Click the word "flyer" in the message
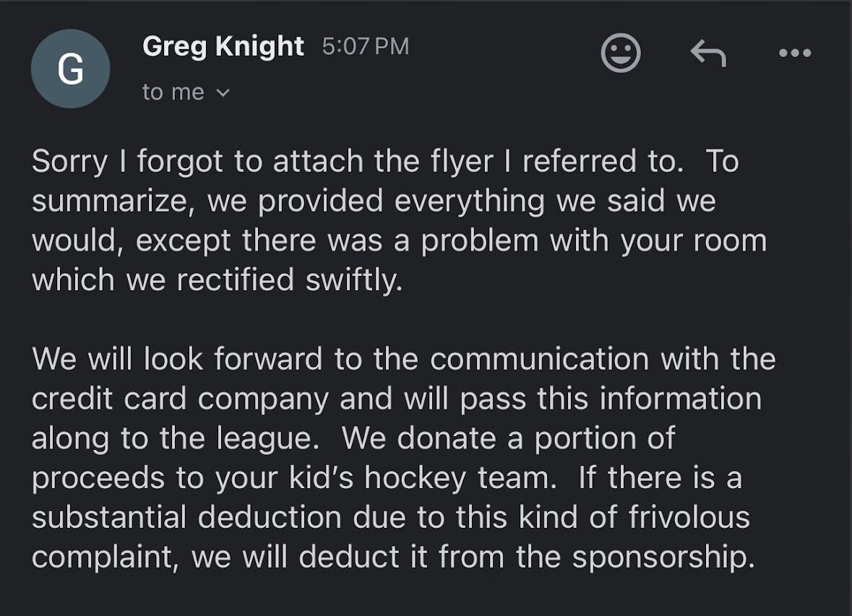The width and height of the screenshot is (852, 616). coord(462,161)
